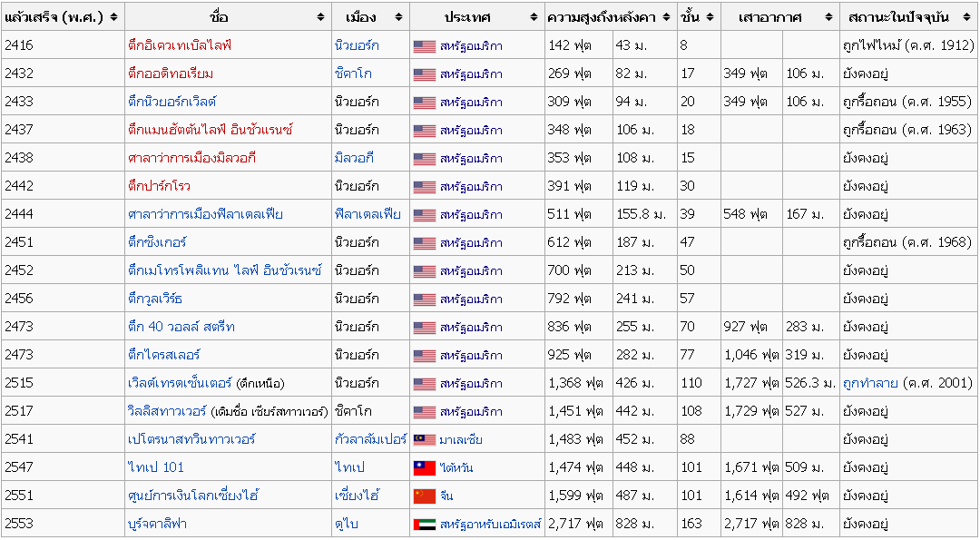Click the Taiwan flag icon
The image size is (980, 540).
[424, 468]
